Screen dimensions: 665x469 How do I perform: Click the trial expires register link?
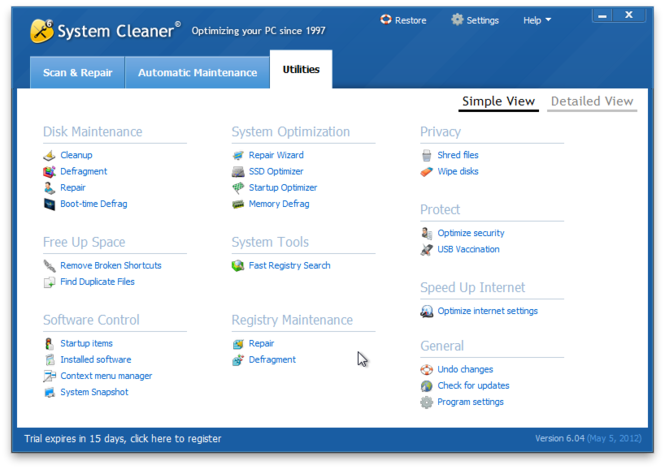(x=123, y=438)
